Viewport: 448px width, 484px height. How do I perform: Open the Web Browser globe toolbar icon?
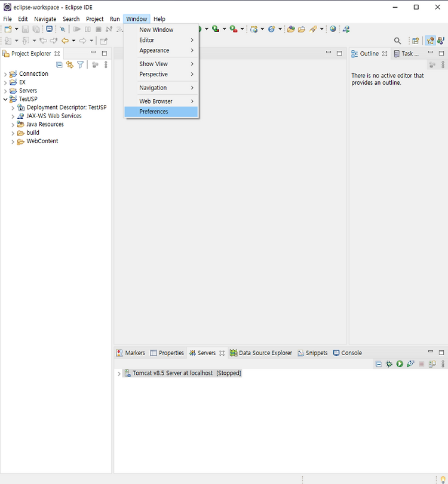coord(333,29)
